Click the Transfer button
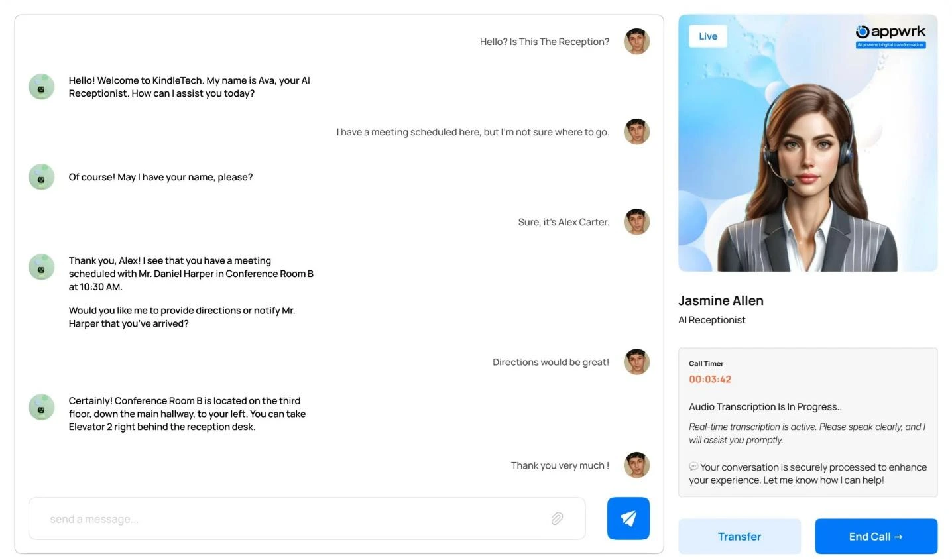 tap(739, 536)
